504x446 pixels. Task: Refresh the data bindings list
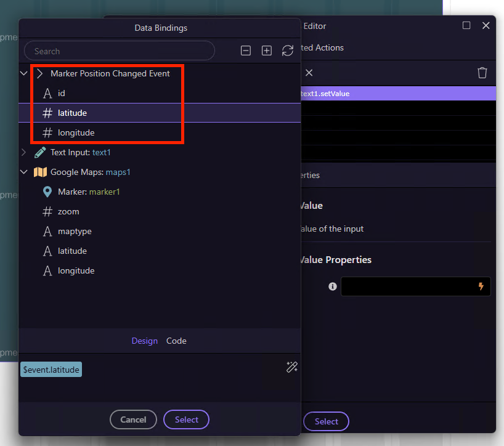coord(287,51)
